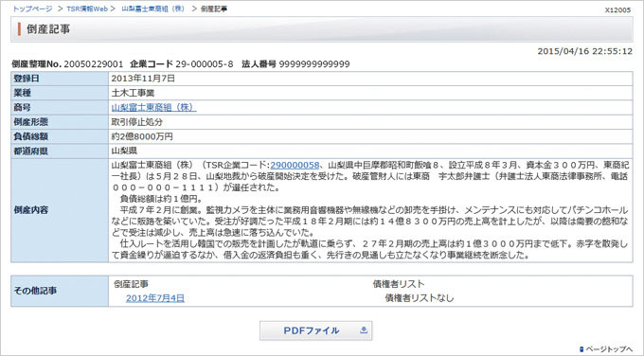Select the 倒産形態 value 取引停止処分
Viewport: 644px width, 356px height.
click(x=136, y=122)
